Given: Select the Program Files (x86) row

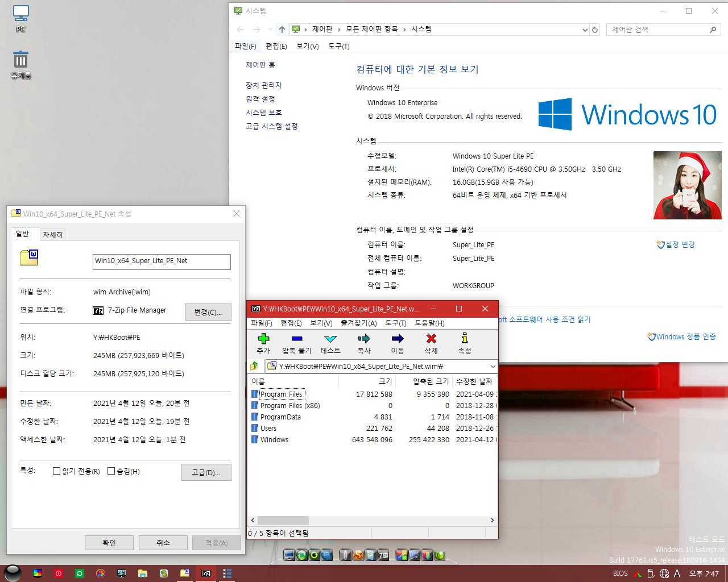Looking at the screenshot, I should (x=373, y=405).
